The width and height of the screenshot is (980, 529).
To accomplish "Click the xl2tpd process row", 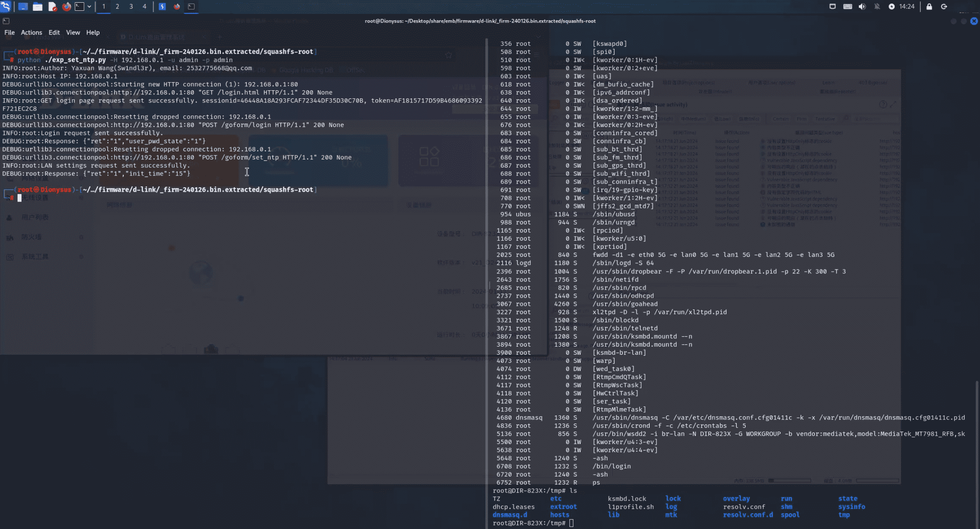I will [x=612, y=312].
